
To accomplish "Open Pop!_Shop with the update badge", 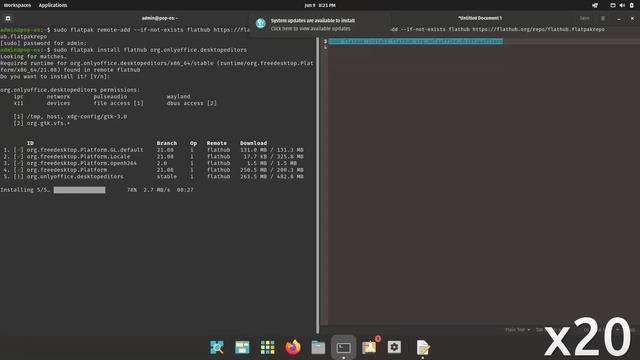I will (370, 347).
